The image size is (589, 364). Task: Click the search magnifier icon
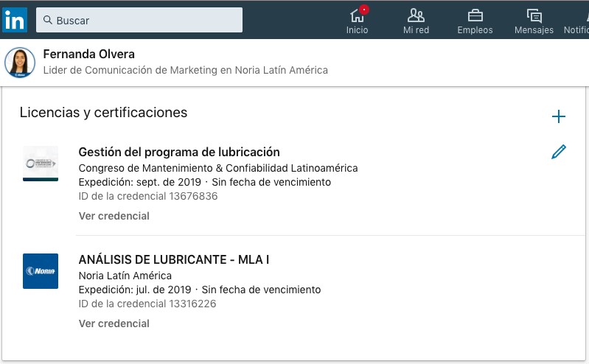(x=48, y=20)
